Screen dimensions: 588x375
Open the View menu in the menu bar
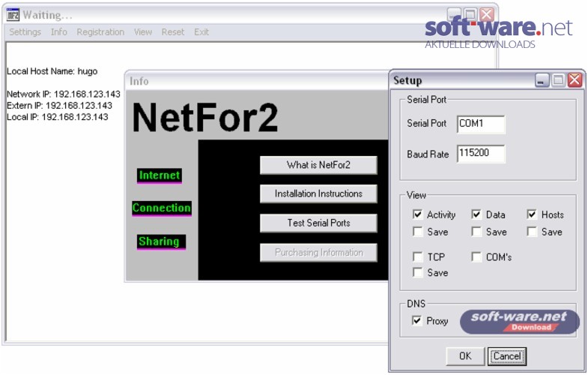[143, 32]
